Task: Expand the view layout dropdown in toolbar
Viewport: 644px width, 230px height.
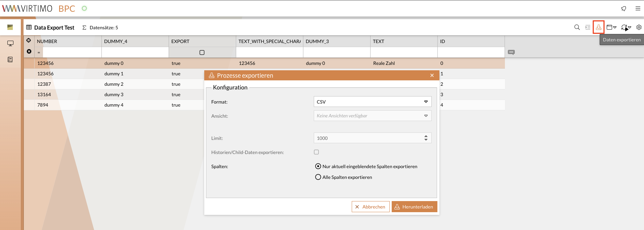Action: [x=611, y=27]
